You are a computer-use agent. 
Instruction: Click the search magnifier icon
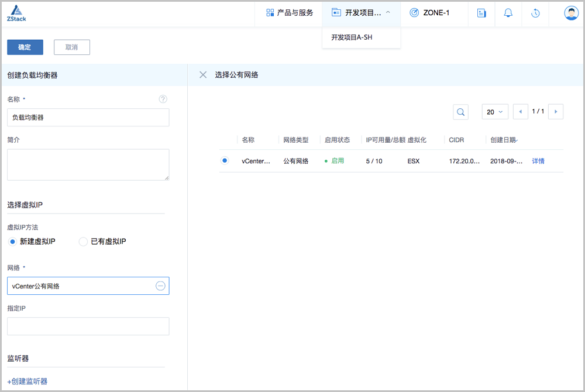tap(460, 112)
